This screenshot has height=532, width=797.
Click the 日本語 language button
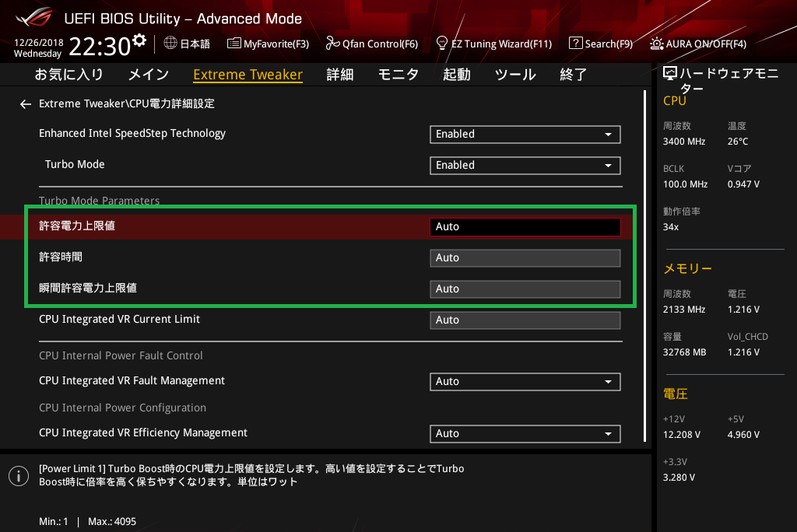pos(187,44)
